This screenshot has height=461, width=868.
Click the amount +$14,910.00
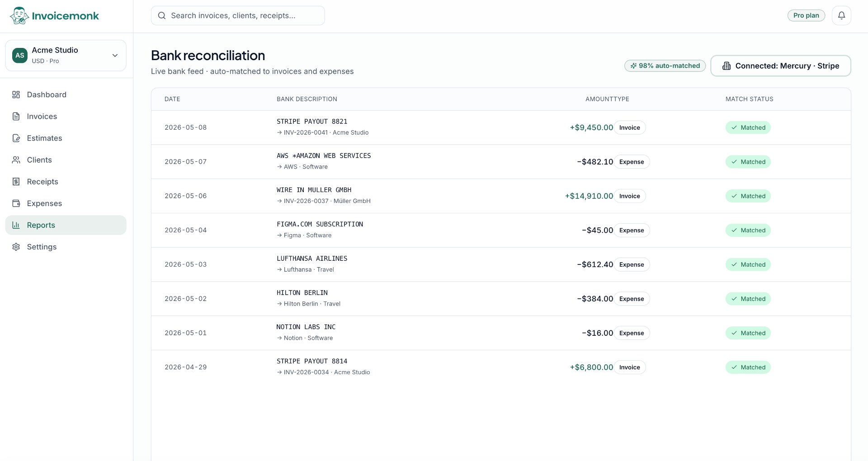tap(589, 196)
